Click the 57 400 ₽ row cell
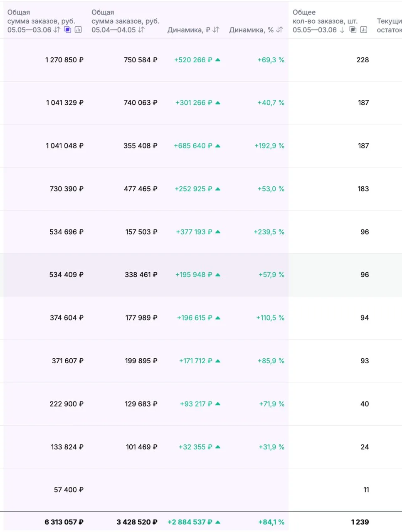Screen dimensions: 402x532 [69, 490]
